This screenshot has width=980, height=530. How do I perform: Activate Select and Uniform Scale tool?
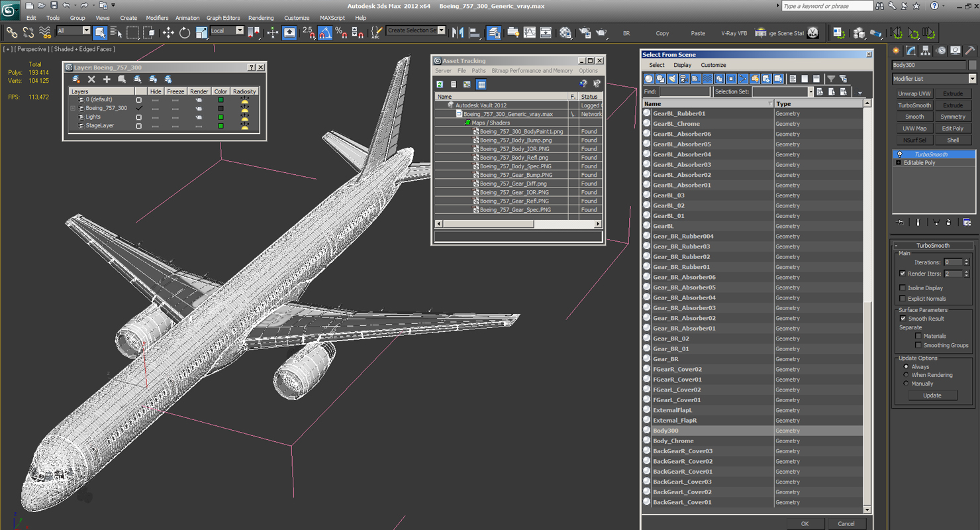[201, 32]
